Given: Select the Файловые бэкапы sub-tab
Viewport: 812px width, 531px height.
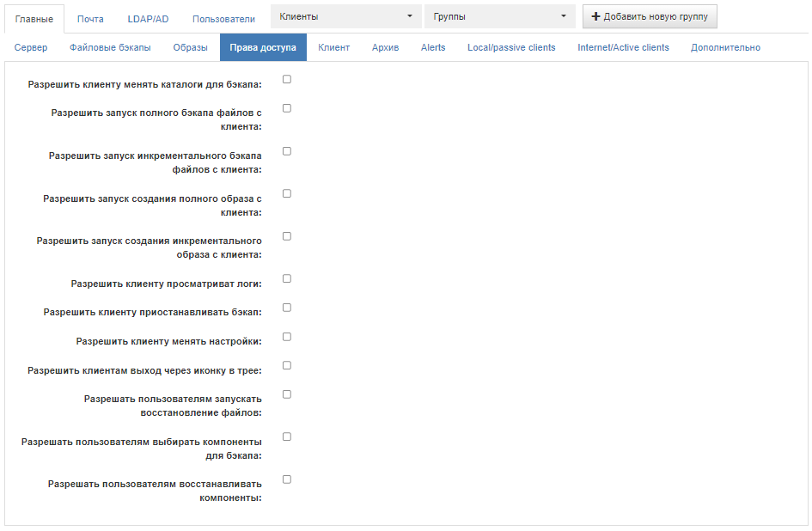Looking at the screenshot, I should (110, 47).
